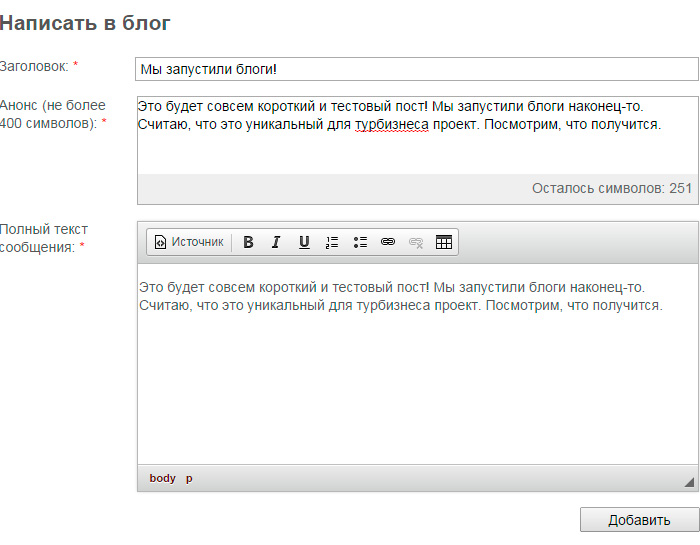Insert a bulleted list
The width and height of the screenshot is (700, 545).
(360, 242)
